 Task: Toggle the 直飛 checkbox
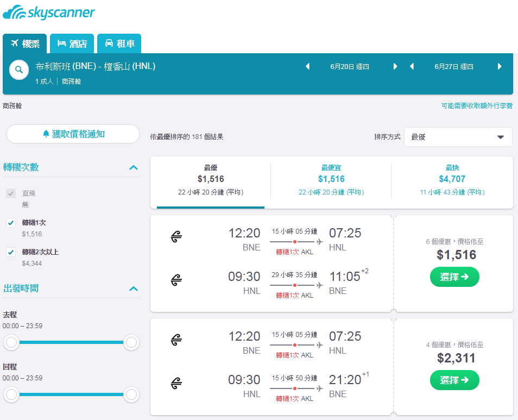click(x=11, y=193)
